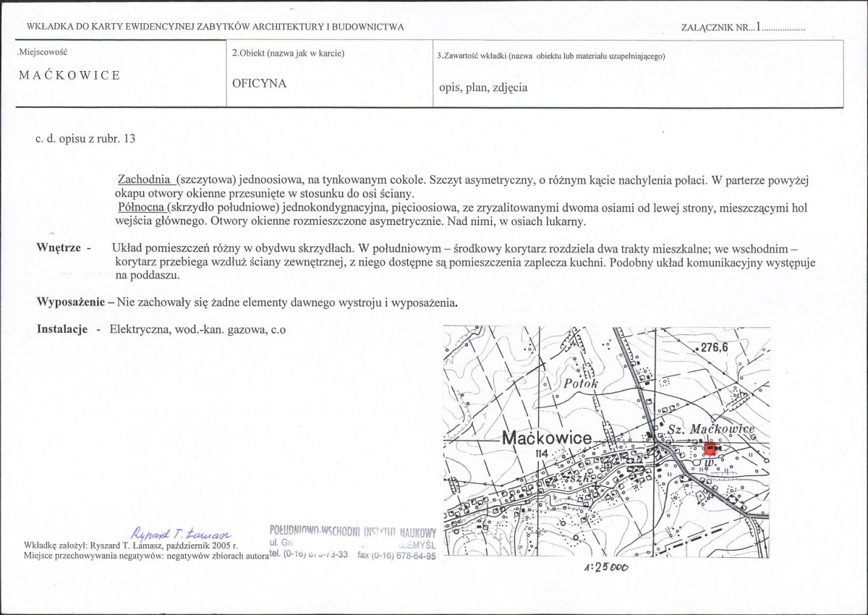
Task: Click the large Maćkowice map label
Action: pos(547,438)
